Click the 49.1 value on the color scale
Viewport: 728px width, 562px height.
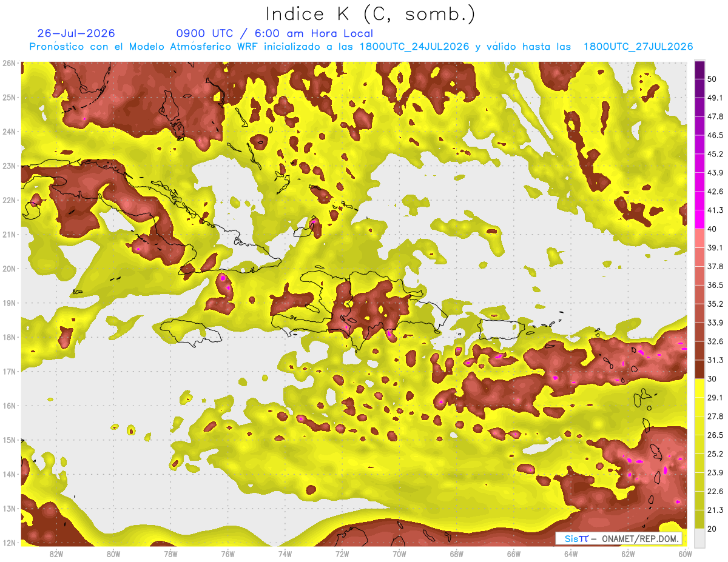coord(715,98)
